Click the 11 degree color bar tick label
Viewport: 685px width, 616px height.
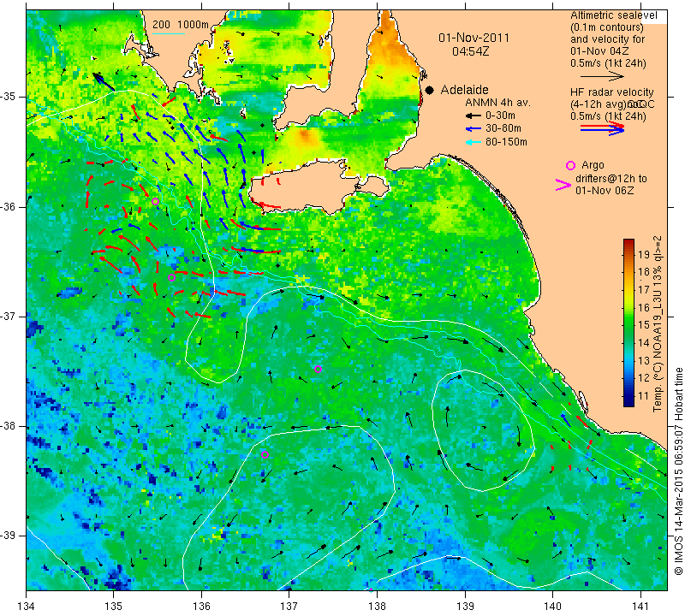point(644,396)
